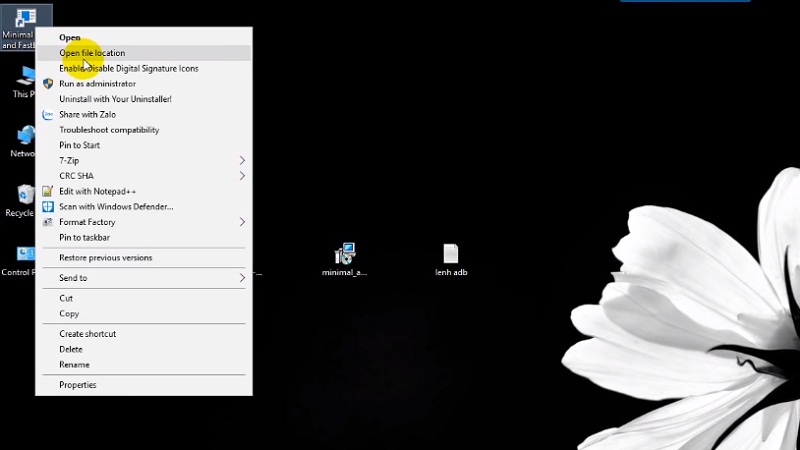Select the Control Panel desktop icon
The width and height of the screenshot is (800, 450).
[x=18, y=261]
